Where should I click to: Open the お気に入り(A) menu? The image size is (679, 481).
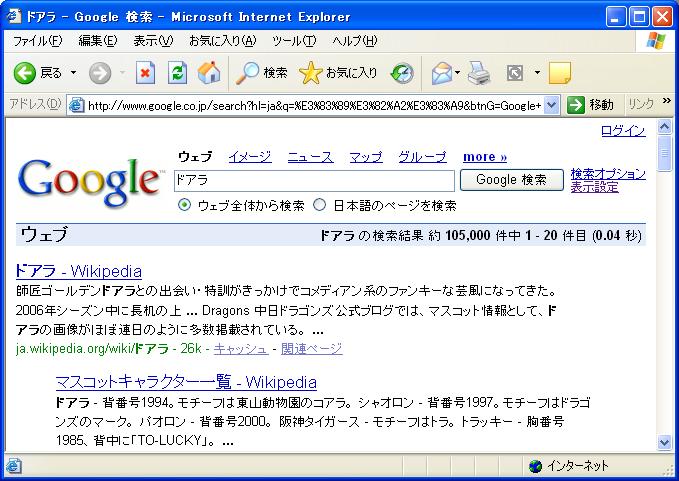(x=223, y=41)
